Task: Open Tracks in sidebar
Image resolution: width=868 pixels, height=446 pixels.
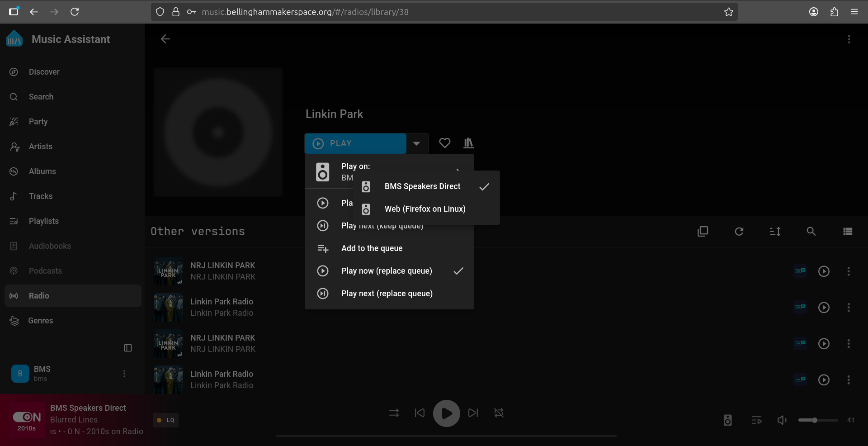Action: (72, 196)
